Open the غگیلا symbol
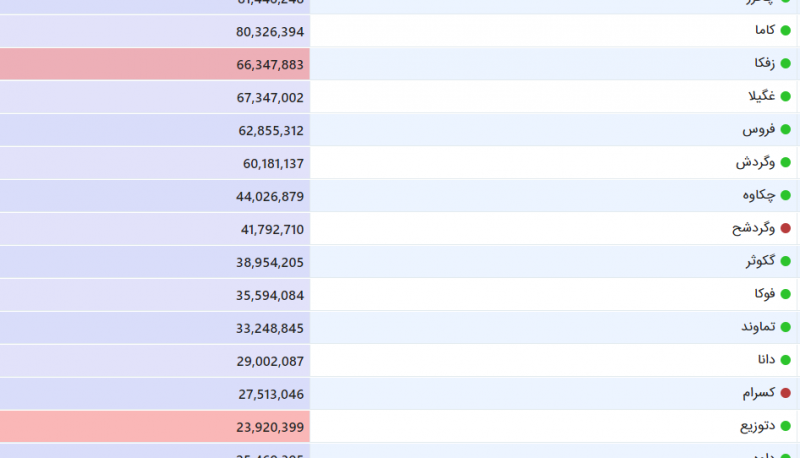This screenshot has height=458, width=800. point(762,96)
